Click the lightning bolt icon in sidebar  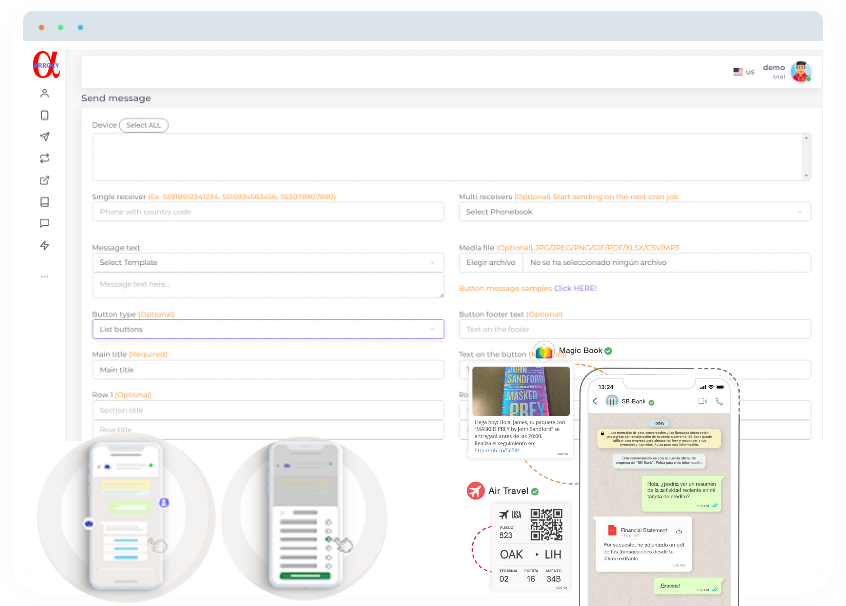click(44, 246)
